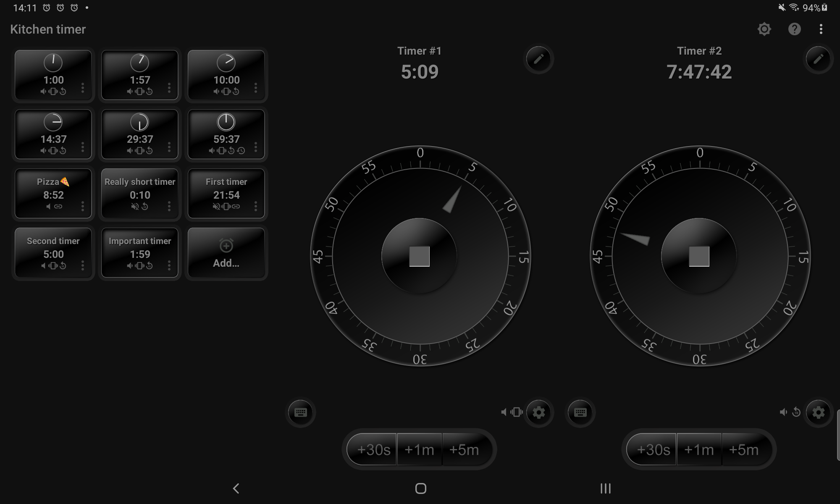Click Add... new preset tile
Screen dimensions: 840x504
[226, 253]
